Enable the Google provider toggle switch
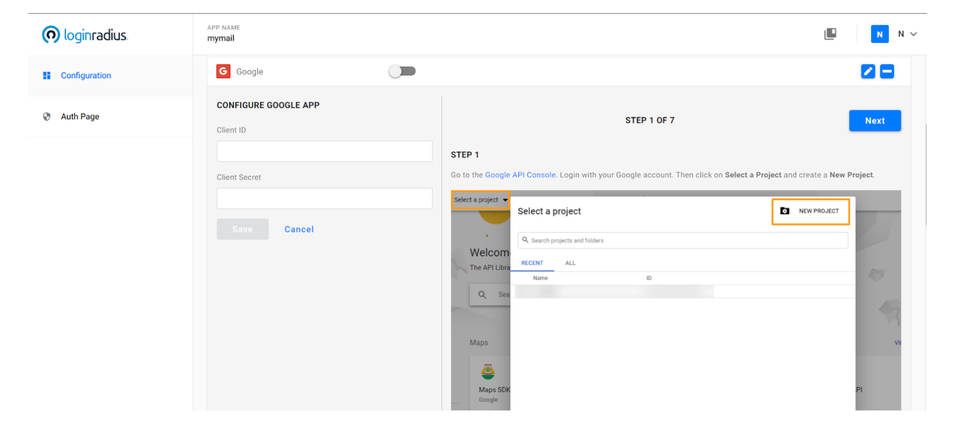This screenshot has height=434, width=960. (402, 72)
